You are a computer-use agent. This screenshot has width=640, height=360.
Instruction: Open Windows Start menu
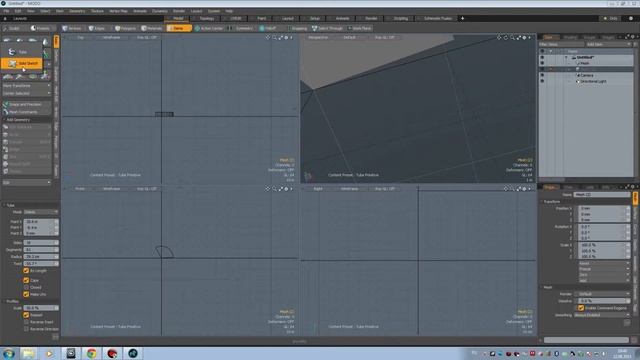click(x=8, y=353)
